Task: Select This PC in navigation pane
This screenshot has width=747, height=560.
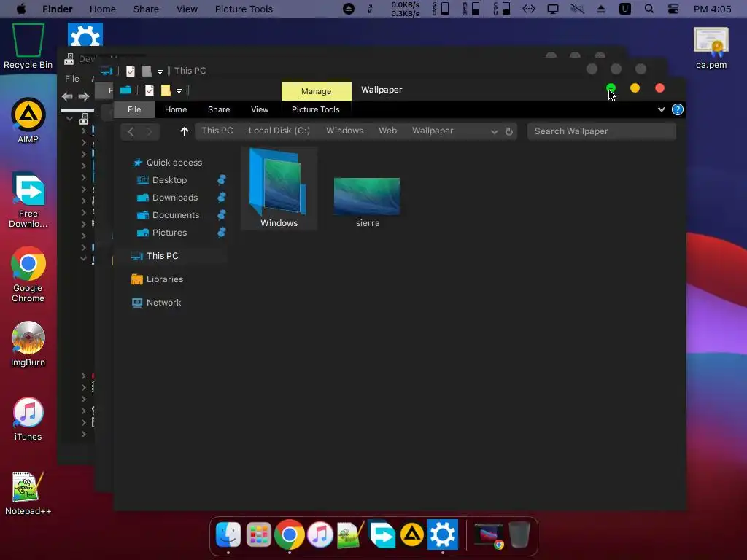Action: pyautogui.click(x=162, y=256)
